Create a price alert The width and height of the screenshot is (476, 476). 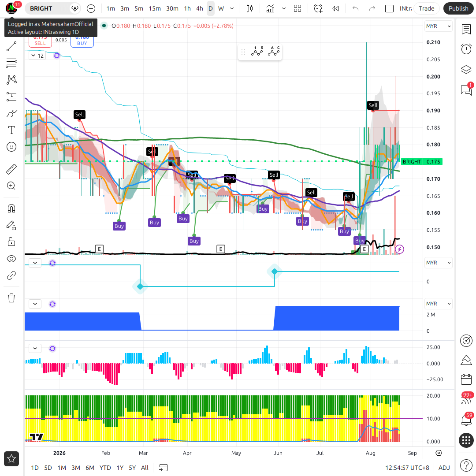tap(318, 8)
